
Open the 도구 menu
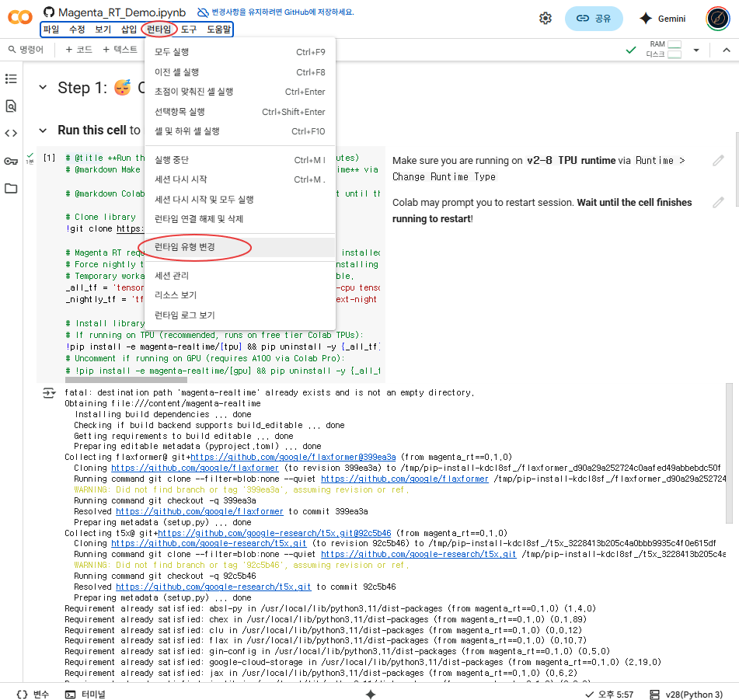coord(189,30)
